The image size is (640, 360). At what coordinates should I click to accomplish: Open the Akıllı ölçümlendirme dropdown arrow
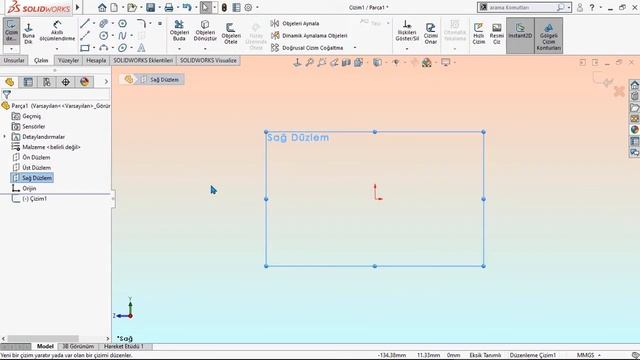(x=57, y=49)
